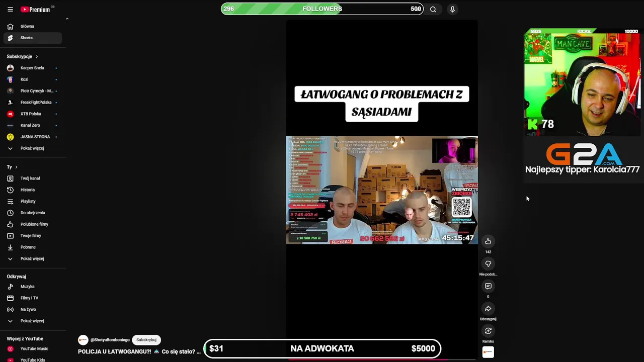Viewport: 644px width, 362px height.
Task: Open Playlisty page
Action: click(x=33, y=201)
